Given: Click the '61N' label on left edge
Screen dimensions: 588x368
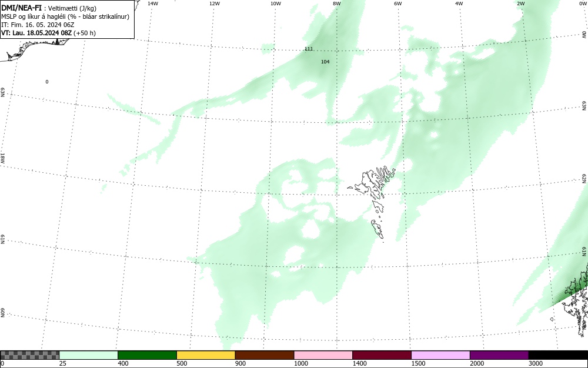Looking at the screenshot, I should coord(2,239).
